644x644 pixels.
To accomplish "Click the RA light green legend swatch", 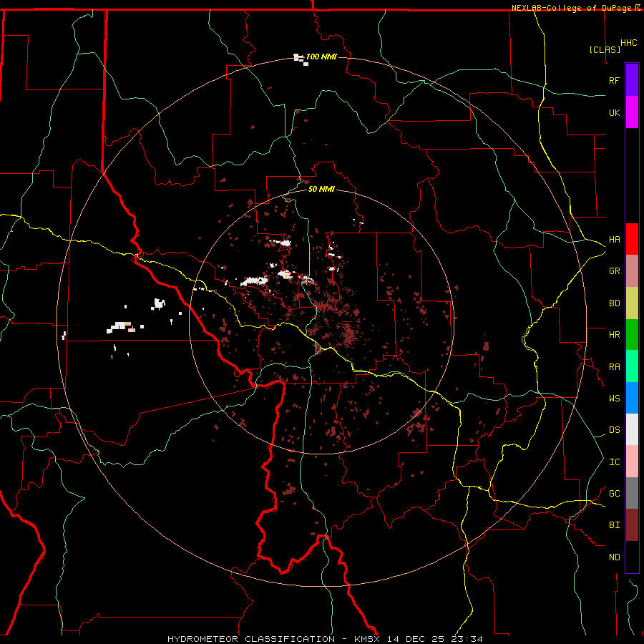I will pyautogui.click(x=632, y=366).
